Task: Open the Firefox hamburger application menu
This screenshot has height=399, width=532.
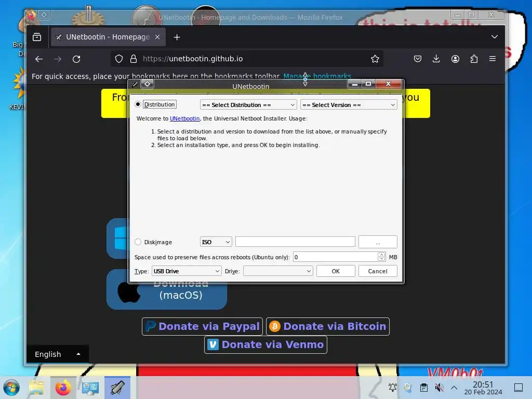Action: 493,59
